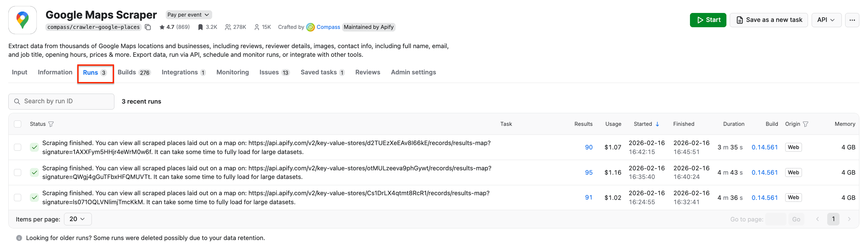Open results link 91
The height and width of the screenshot is (251, 868).
pyautogui.click(x=589, y=198)
